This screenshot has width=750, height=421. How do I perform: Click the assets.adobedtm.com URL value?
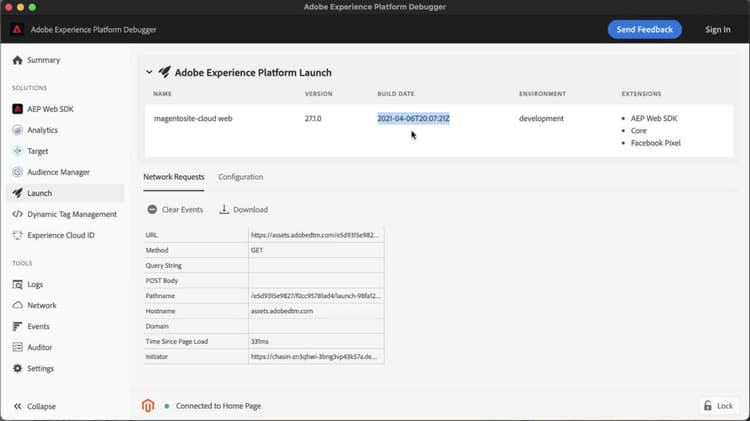[x=316, y=235]
